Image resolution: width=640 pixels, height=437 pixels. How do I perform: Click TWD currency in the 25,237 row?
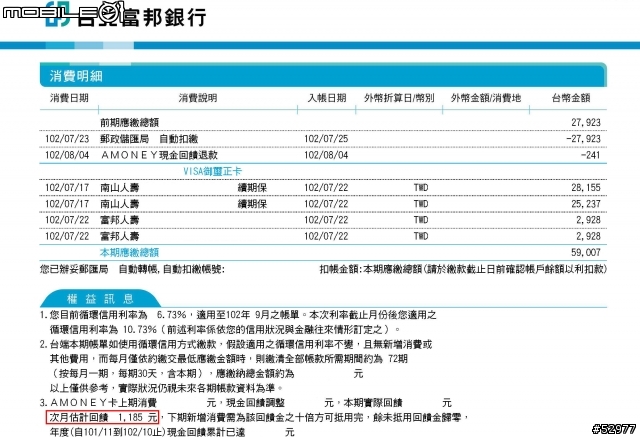click(x=421, y=204)
